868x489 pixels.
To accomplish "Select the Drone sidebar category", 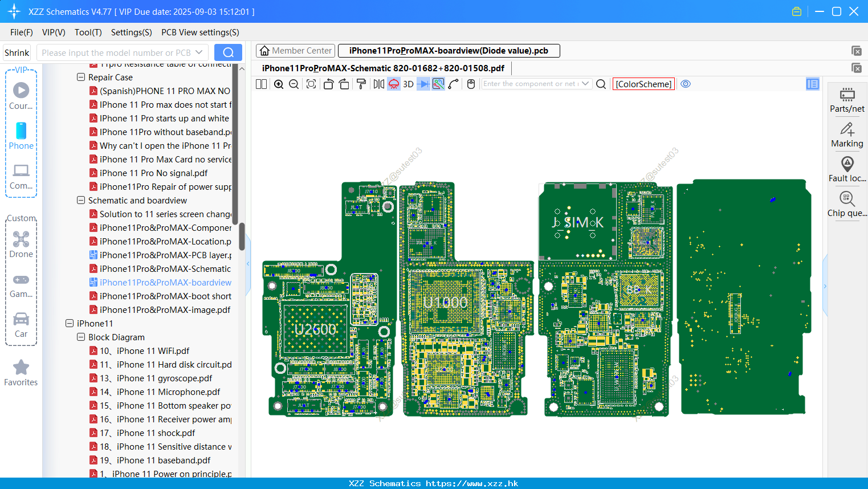I will coord(21,244).
